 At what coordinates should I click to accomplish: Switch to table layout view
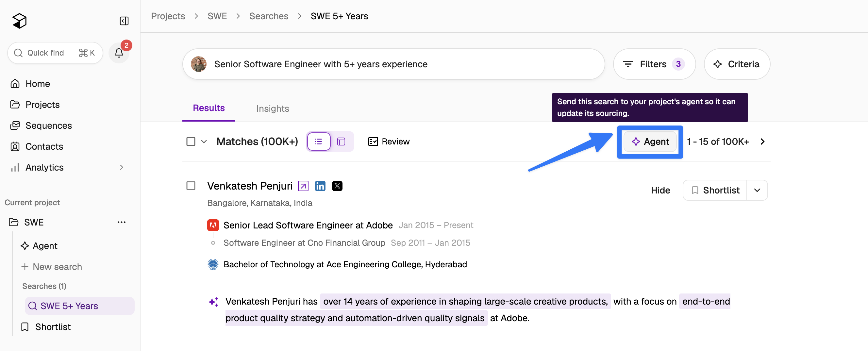[341, 142]
